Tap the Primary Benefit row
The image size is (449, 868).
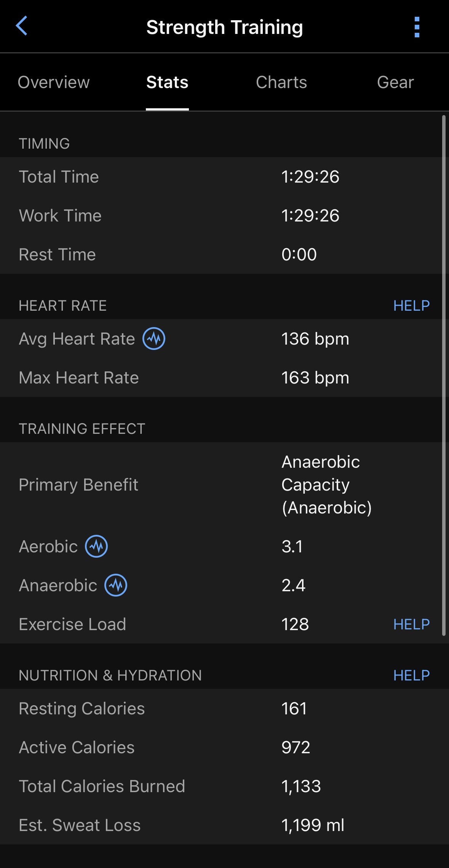point(224,485)
